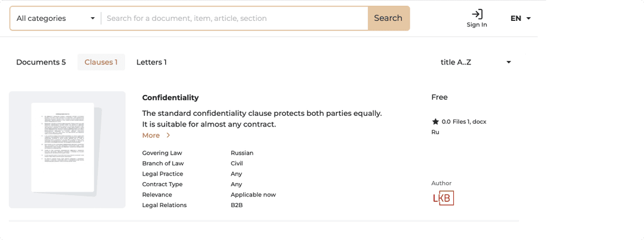644x240 pixels.
Task: Click the Sign In arrow icon
Action: 476,14
